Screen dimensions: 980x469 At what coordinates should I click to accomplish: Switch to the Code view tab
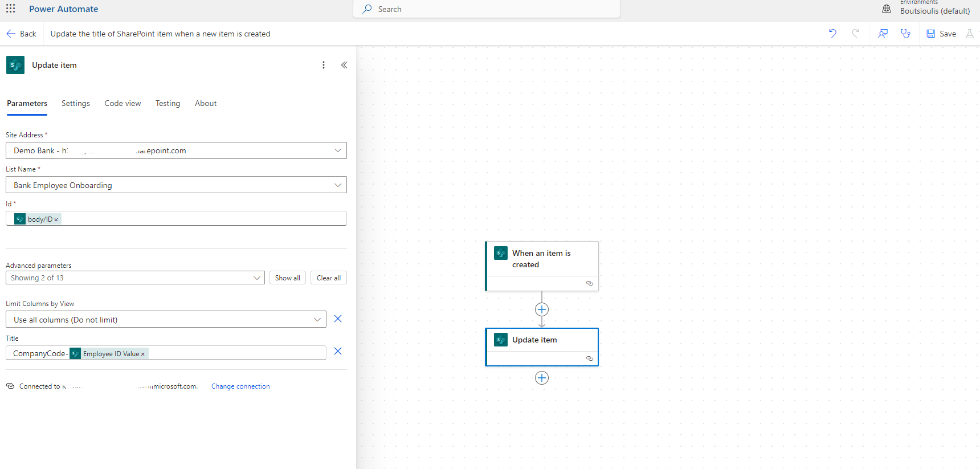[x=122, y=103]
